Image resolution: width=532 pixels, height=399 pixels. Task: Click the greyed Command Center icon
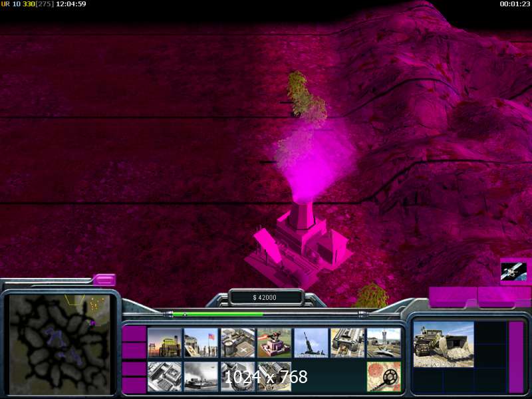point(274,376)
